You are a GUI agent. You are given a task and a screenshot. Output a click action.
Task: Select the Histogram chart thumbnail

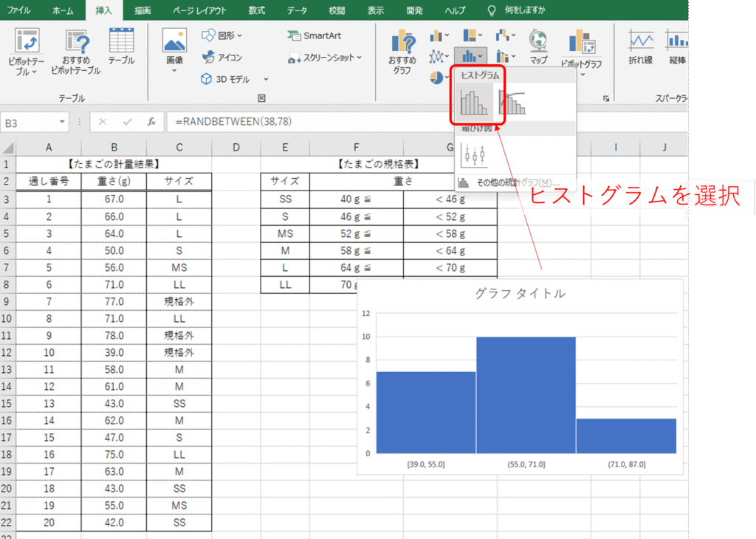pyautogui.click(x=473, y=103)
